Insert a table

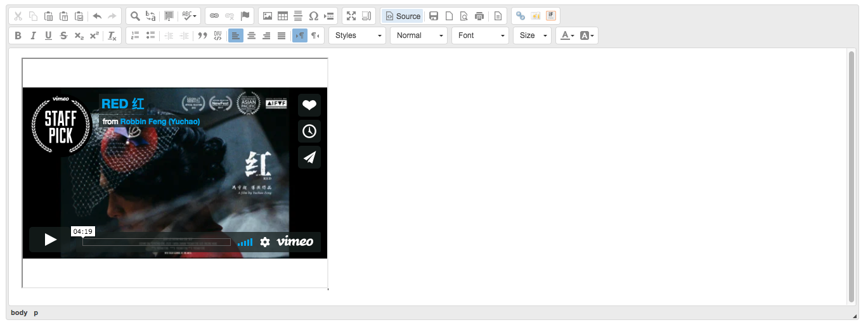point(283,16)
